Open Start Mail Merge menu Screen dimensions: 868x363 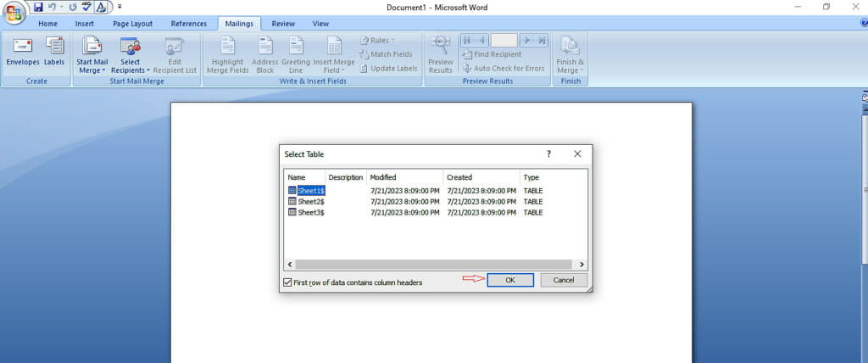tap(92, 54)
